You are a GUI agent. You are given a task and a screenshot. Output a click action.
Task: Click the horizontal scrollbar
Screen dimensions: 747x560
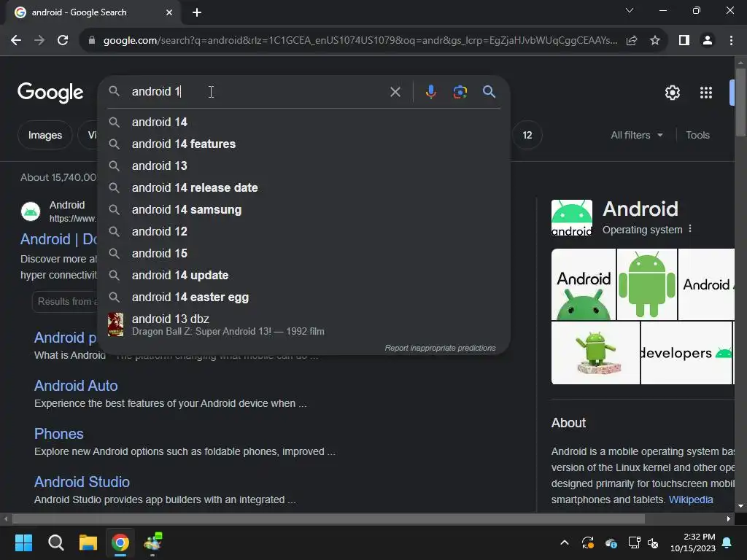pyautogui.click(x=328, y=518)
